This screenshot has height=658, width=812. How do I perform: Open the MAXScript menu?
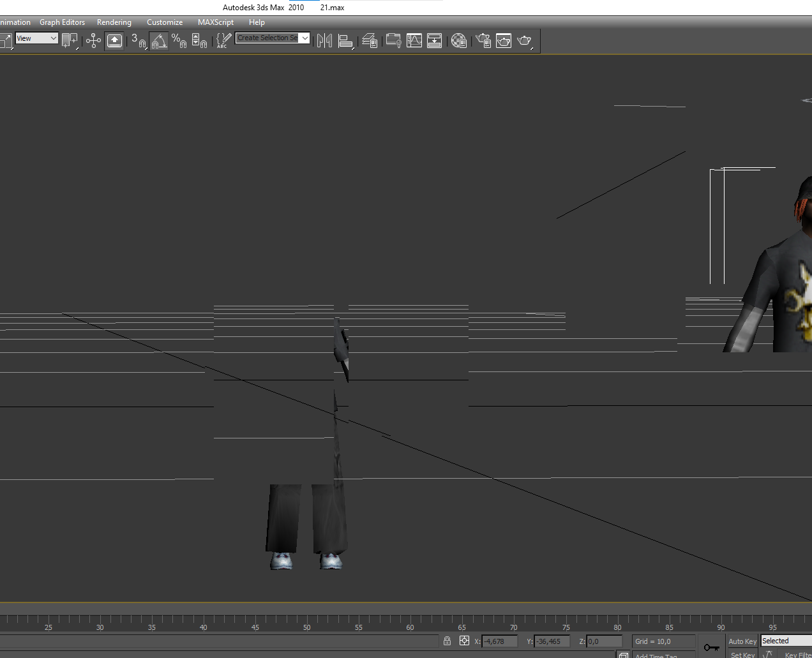[x=215, y=22]
